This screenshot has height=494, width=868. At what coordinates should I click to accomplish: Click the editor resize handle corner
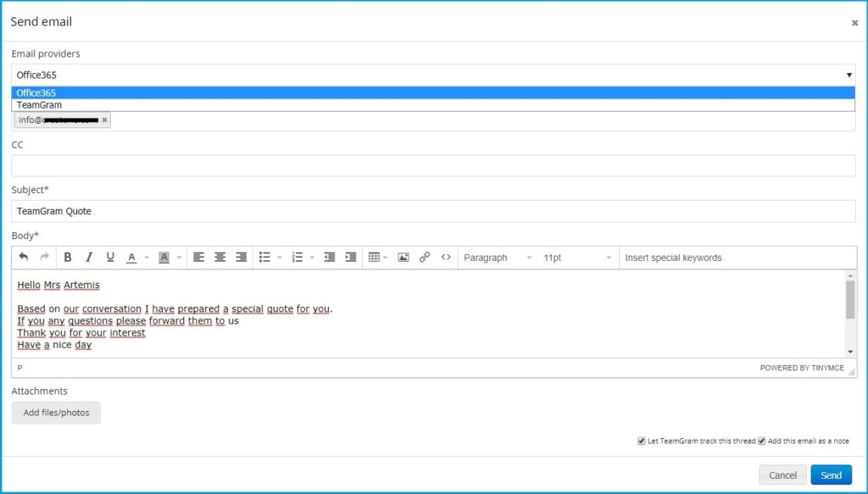(852, 373)
